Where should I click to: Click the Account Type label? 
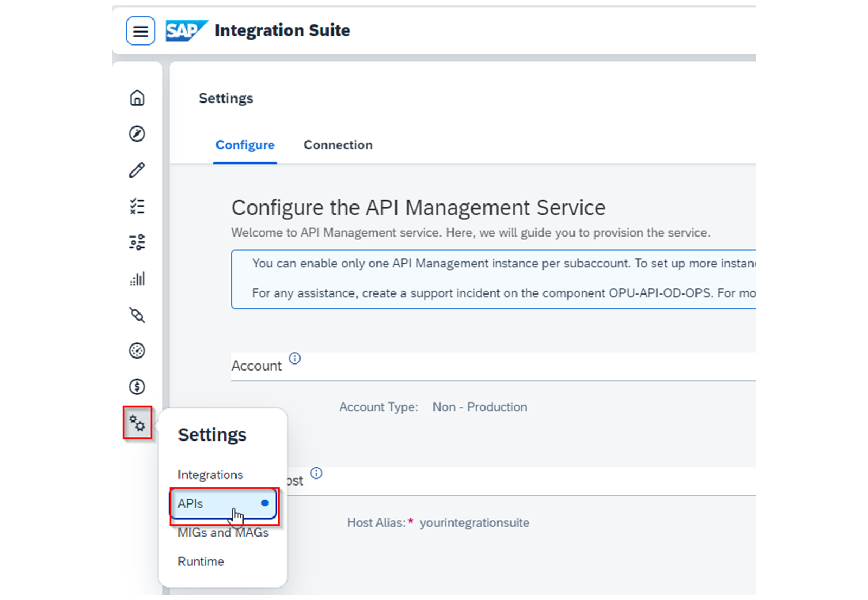pos(379,407)
